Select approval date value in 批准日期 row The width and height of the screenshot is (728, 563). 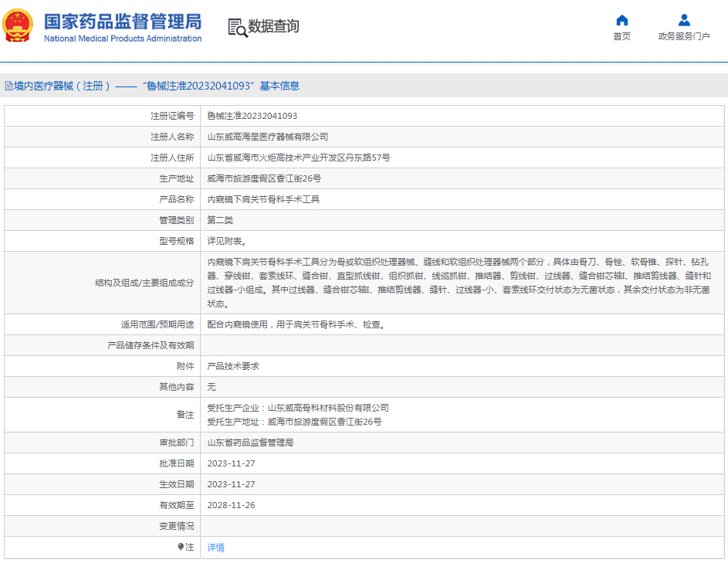tap(231, 463)
